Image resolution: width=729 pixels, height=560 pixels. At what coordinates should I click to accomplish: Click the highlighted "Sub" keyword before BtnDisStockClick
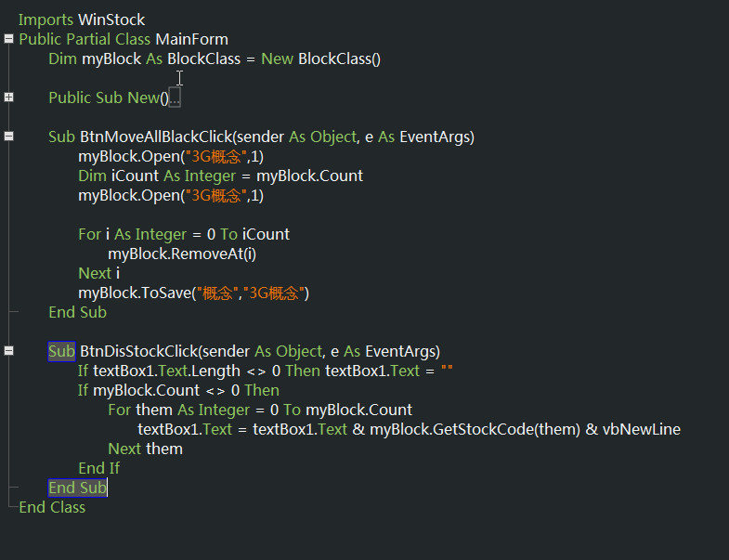pos(61,352)
